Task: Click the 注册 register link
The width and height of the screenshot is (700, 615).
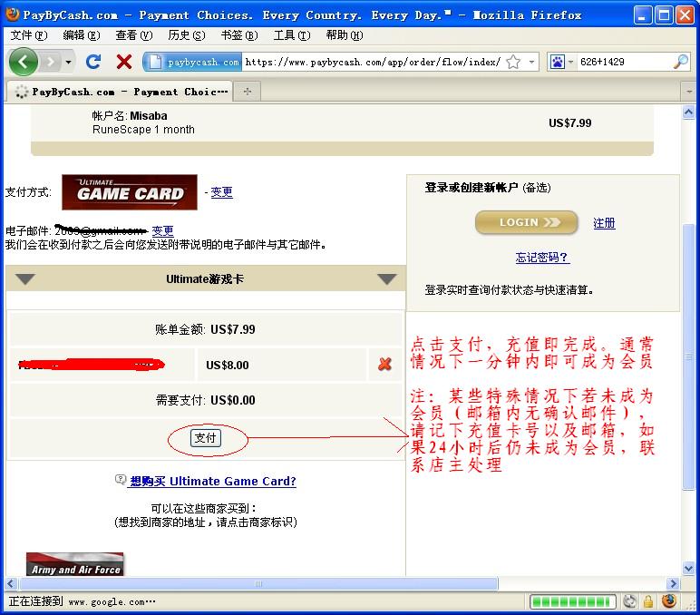Action: pos(604,223)
